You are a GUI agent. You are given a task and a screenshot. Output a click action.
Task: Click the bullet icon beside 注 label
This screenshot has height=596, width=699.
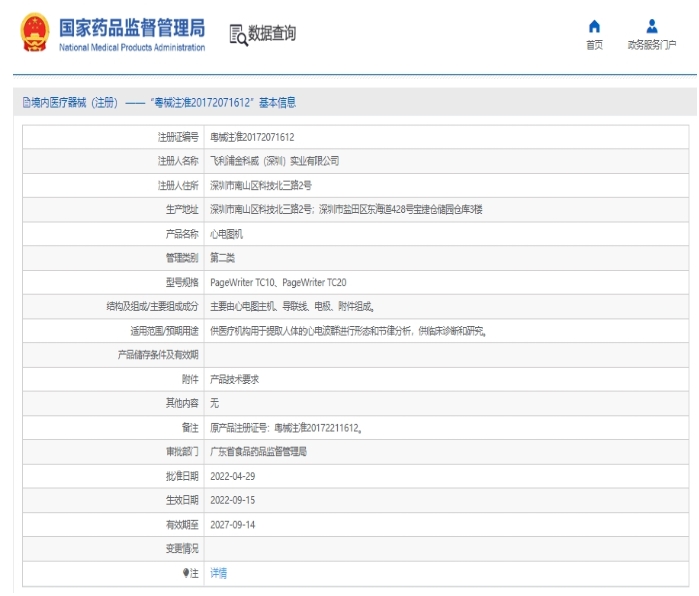coord(185,573)
